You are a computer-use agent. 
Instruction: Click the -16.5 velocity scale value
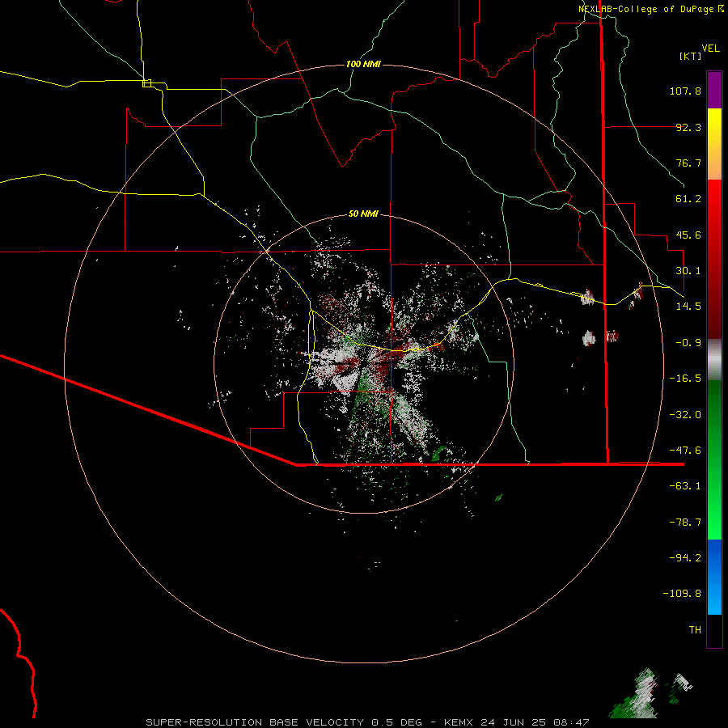click(685, 379)
